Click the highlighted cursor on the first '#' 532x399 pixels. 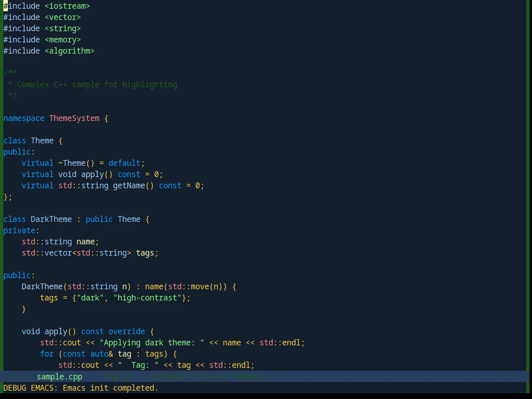5,6
